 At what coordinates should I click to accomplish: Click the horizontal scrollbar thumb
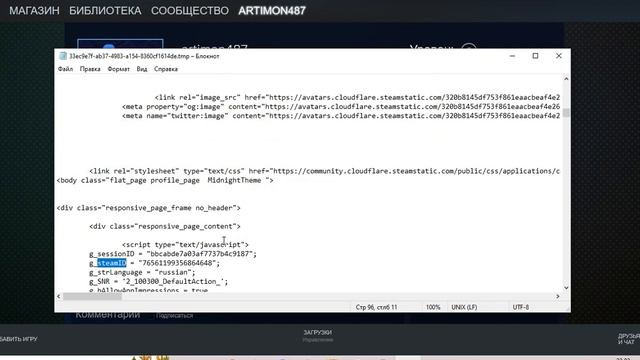coord(92,296)
